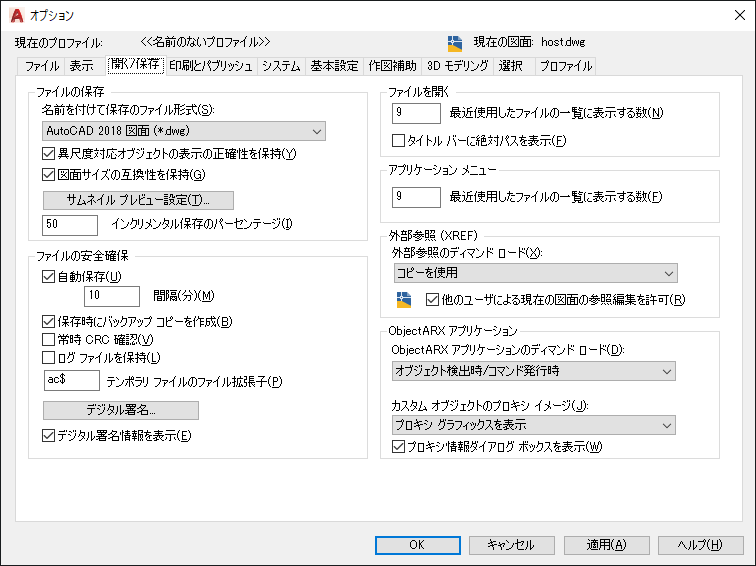
Task: Open the デジタル署名 button
Action: [121, 410]
